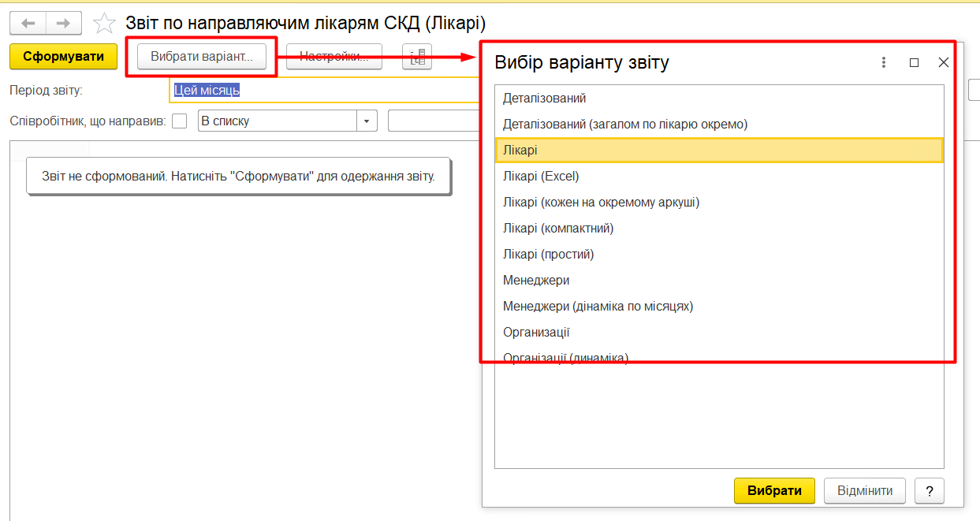This screenshot has width=980, height=521.
Task: Choose the Лікарі (Excel) variant
Action: 541,176
